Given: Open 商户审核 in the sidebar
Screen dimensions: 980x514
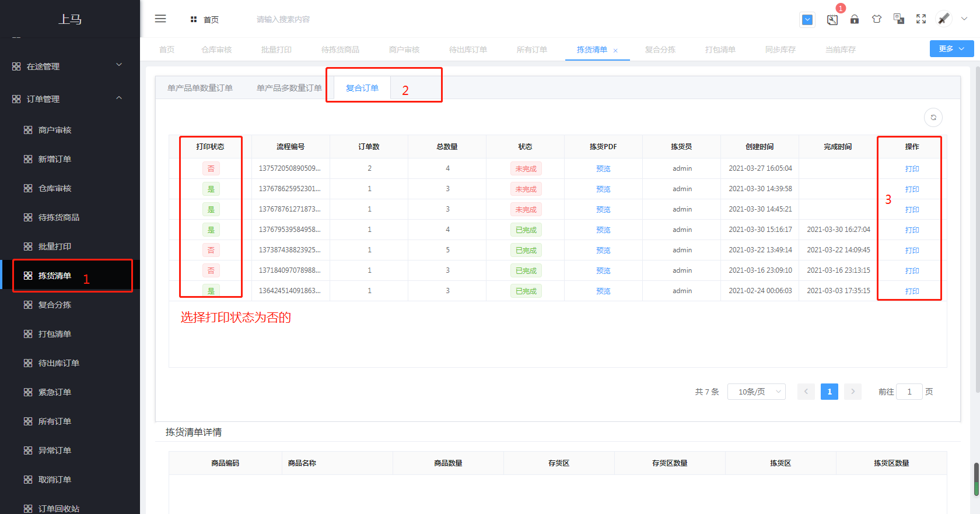Looking at the screenshot, I should [x=70, y=130].
